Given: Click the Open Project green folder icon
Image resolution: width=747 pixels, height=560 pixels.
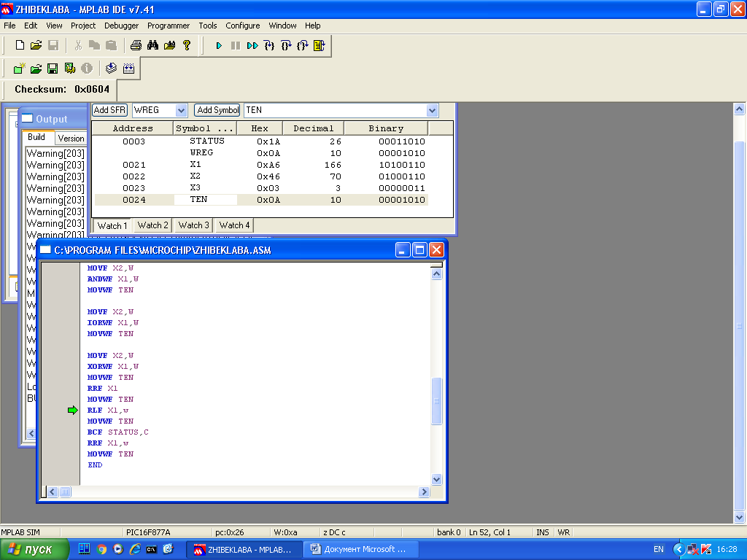Looking at the screenshot, I should (x=36, y=69).
